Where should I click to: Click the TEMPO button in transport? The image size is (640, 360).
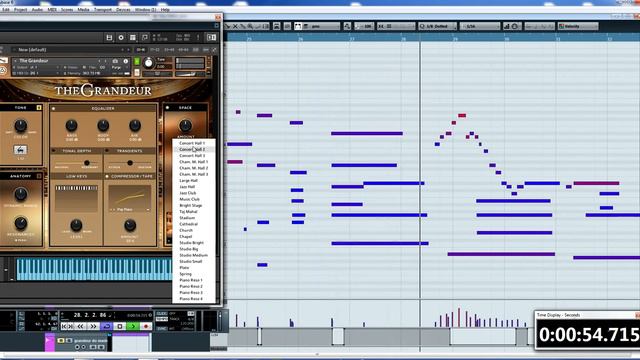pos(162,320)
